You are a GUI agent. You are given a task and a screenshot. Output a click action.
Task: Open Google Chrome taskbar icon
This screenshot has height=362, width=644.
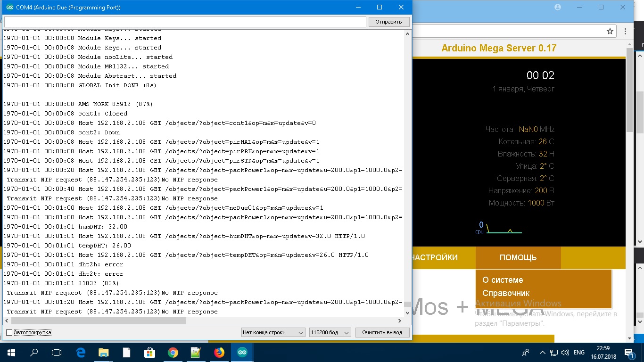pos(173,352)
